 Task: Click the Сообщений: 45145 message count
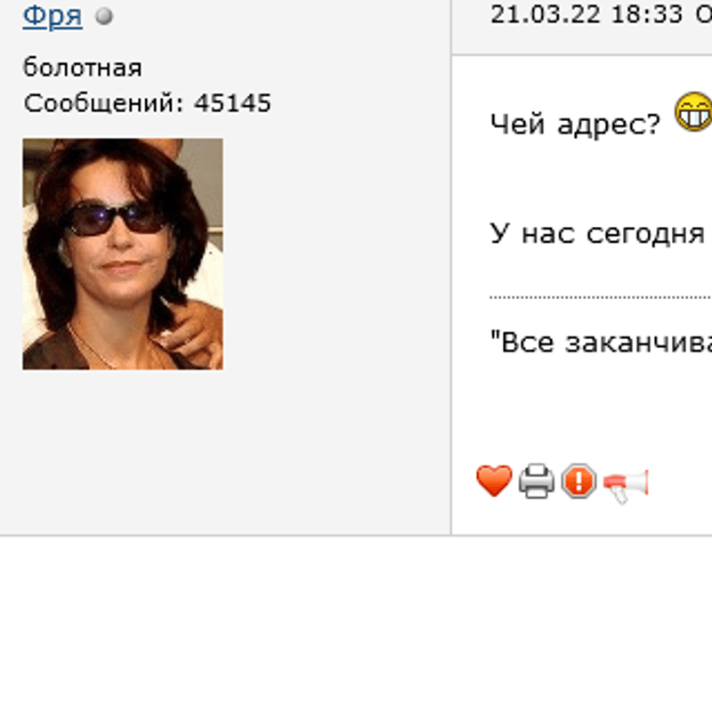point(147,103)
